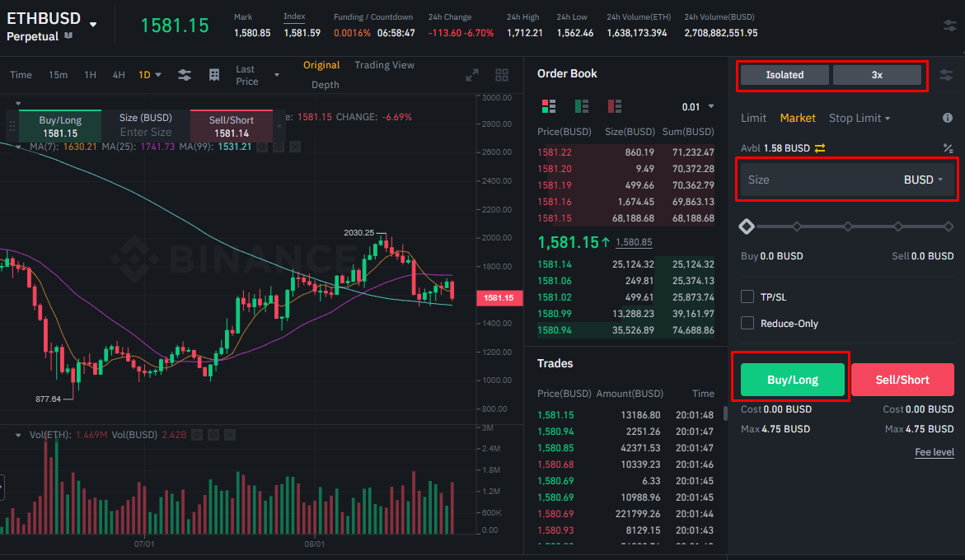This screenshot has width=965, height=560.
Task: Select the Market order tab
Action: pyautogui.click(x=798, y=118)
